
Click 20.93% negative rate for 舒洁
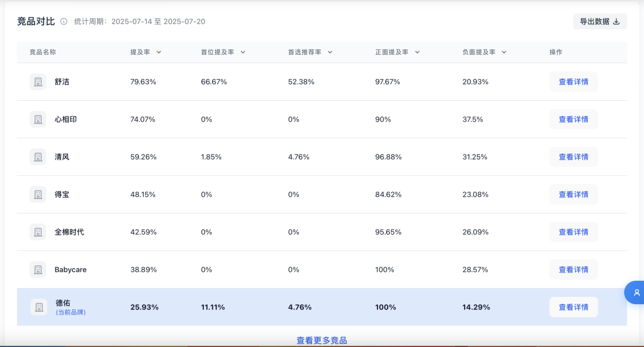pyautogui.click(x=476, y=82)
